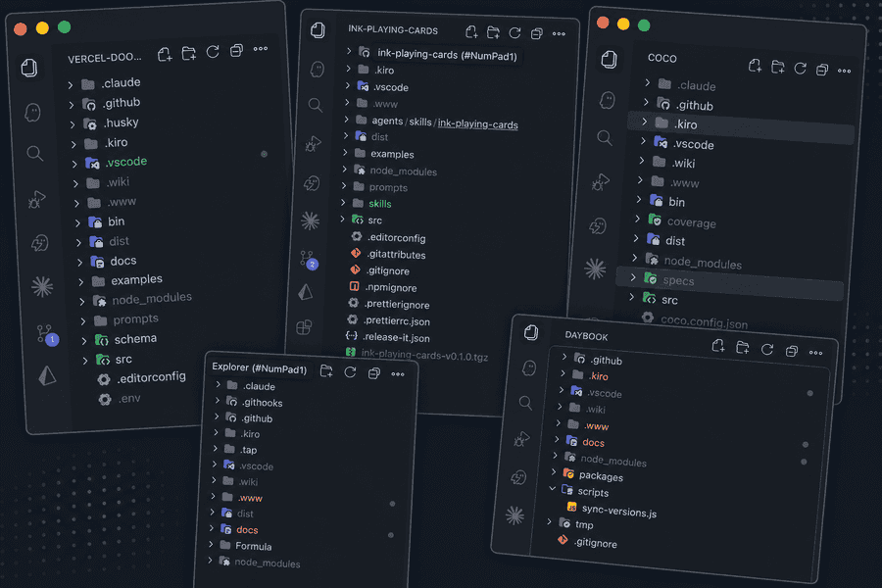Collapse all in INK-PLAYING-CARDS window

click(x=537, y=33)
